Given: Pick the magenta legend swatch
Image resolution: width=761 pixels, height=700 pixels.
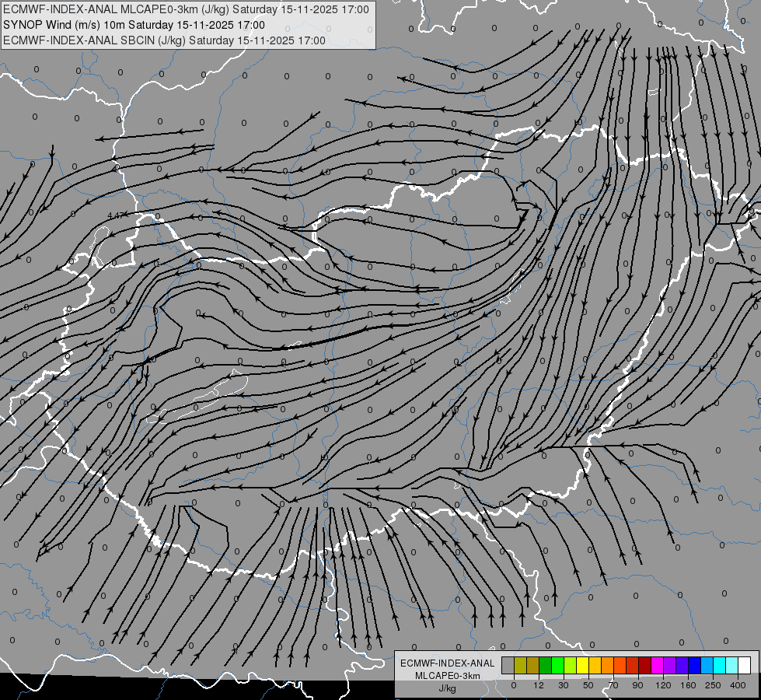Looking at the screenshot, I should (657, 665).
